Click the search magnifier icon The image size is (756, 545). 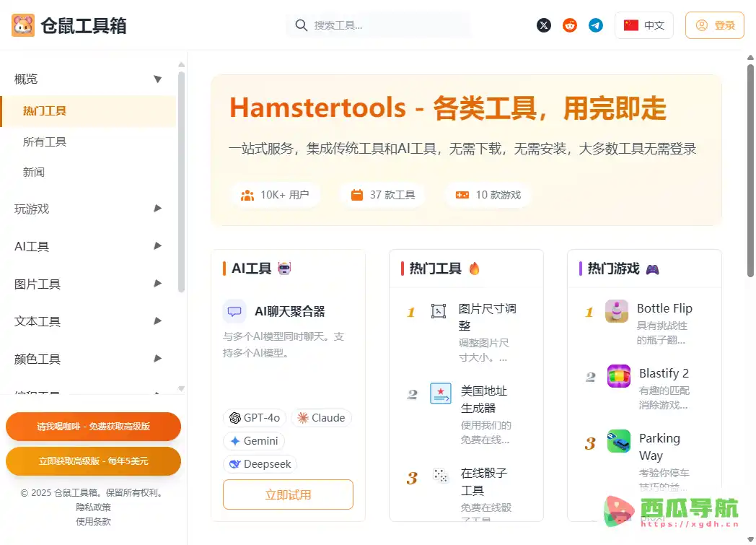[301, 25]
